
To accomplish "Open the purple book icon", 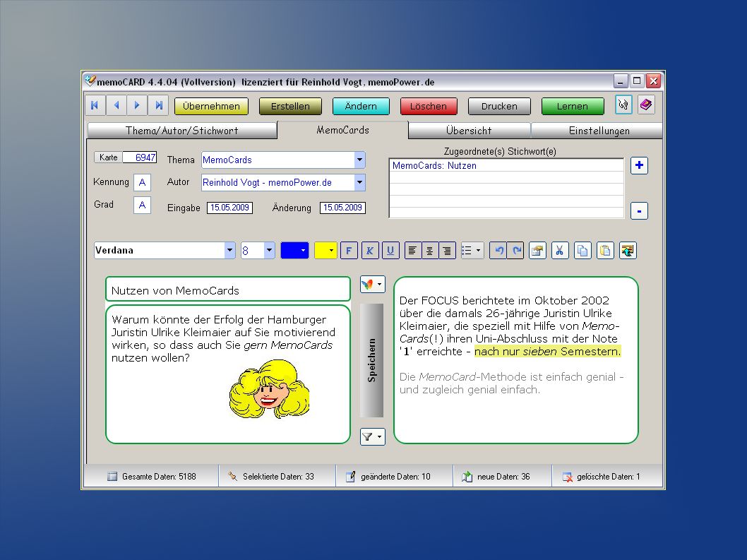I will tap(646, 105).
